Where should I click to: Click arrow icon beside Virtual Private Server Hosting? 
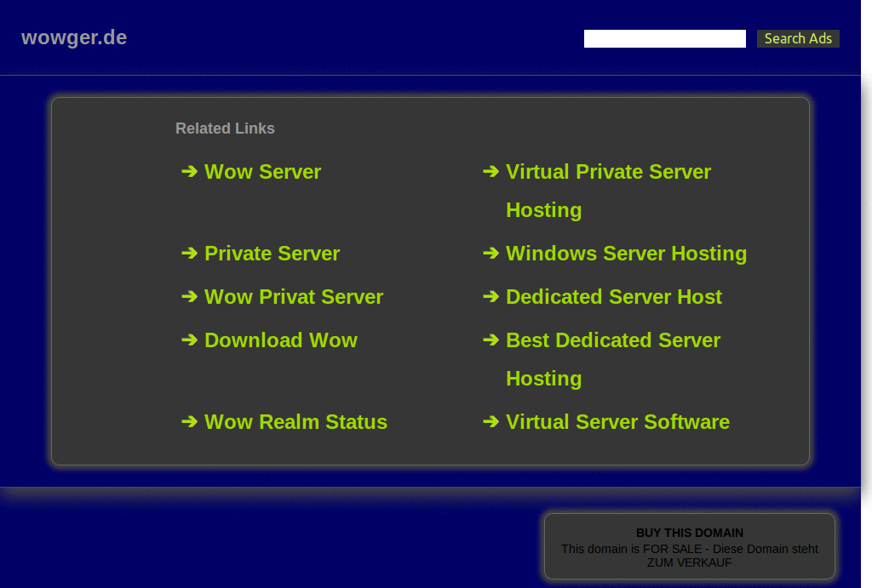[491, 171]
